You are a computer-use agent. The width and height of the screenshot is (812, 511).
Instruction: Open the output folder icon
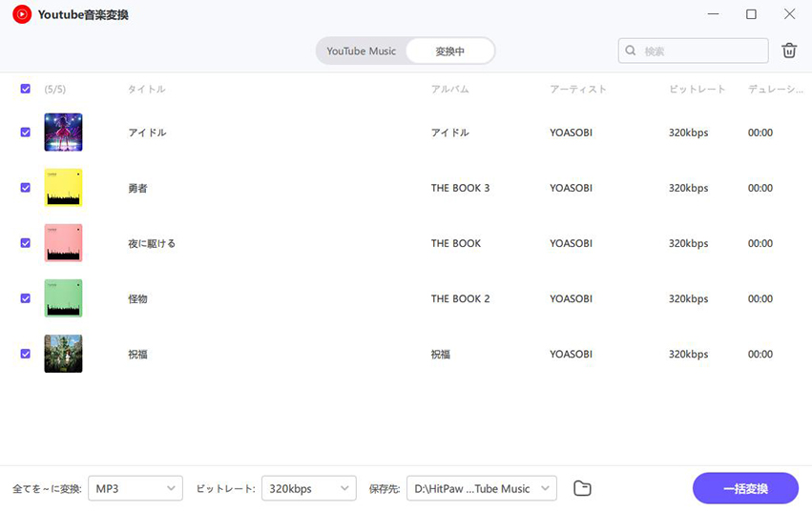click(582, 488)
